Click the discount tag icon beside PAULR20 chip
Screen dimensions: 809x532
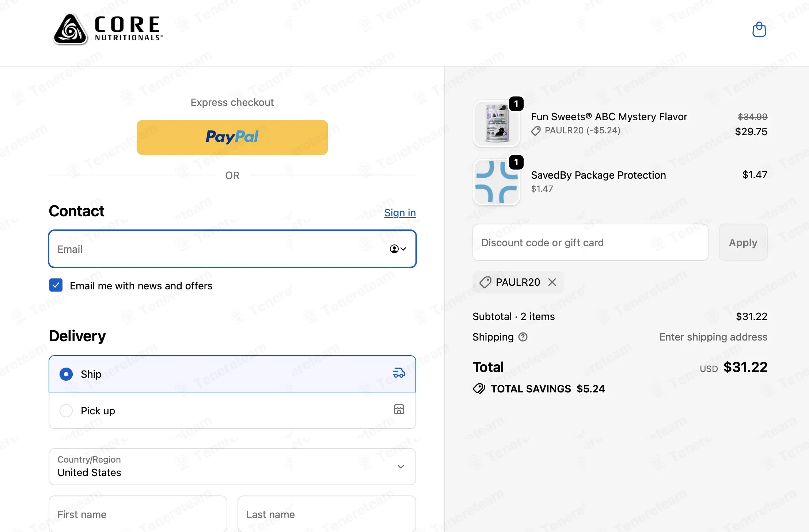[x=485, y=282]
